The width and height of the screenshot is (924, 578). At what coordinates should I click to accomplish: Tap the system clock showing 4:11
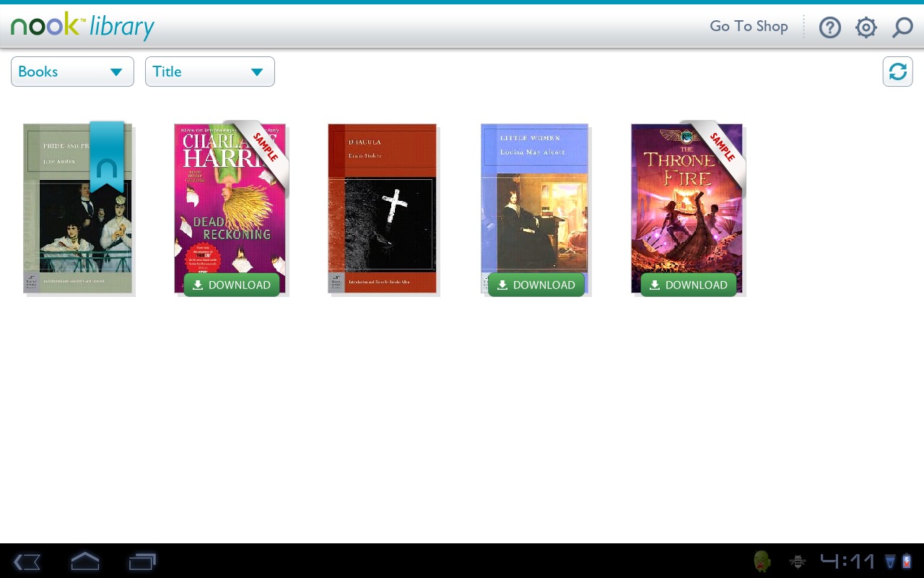847,561
